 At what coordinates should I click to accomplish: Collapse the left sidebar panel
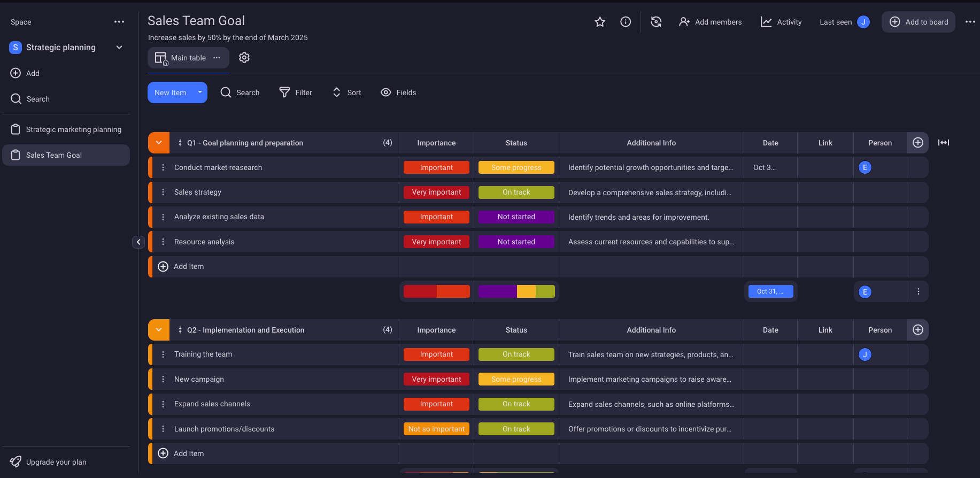(x=138, y=242)
